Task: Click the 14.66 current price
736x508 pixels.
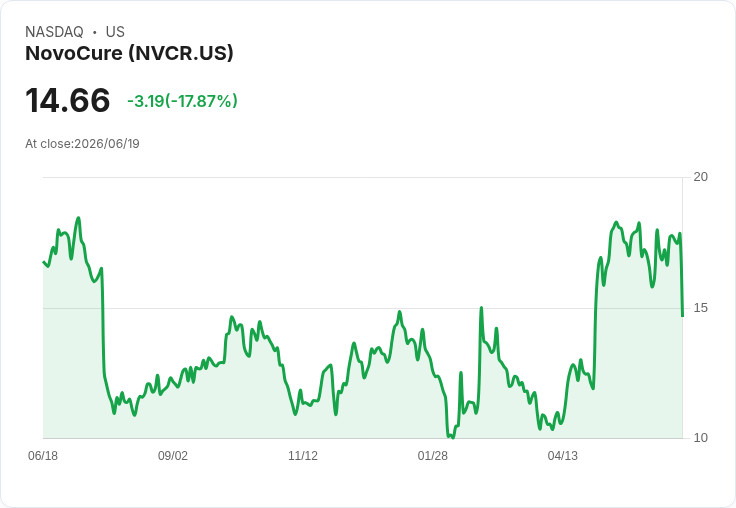Action: tap(68, 100)
